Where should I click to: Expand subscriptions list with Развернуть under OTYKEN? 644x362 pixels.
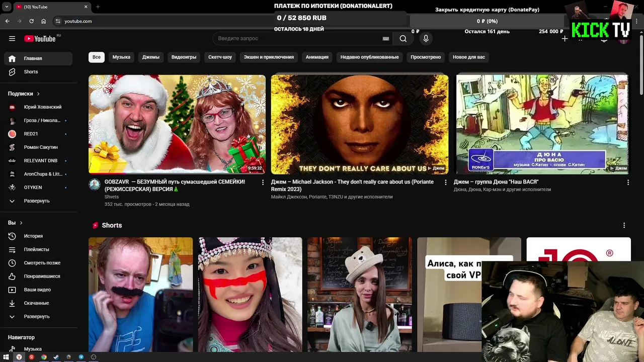tap(38, 201)
